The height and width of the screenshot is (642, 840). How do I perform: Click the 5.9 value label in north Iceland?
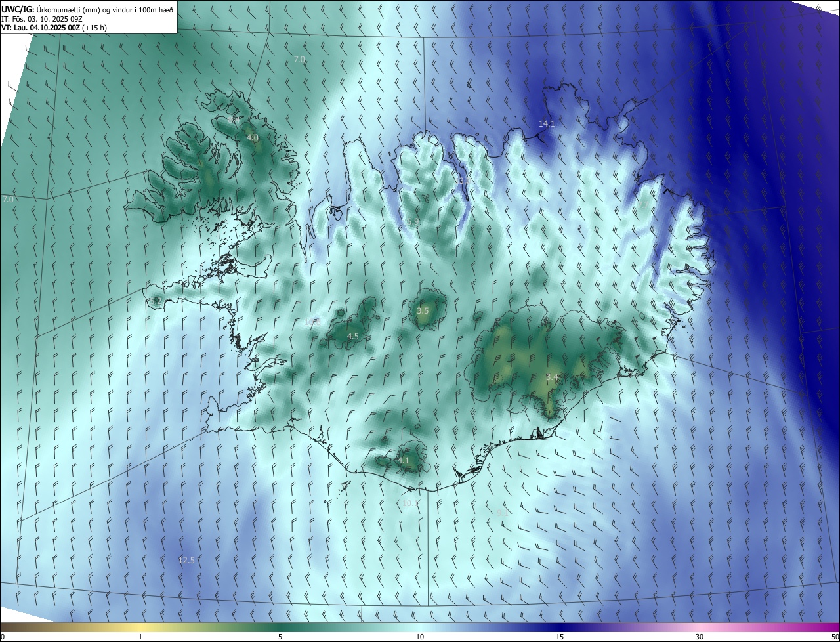click(413, 222)
